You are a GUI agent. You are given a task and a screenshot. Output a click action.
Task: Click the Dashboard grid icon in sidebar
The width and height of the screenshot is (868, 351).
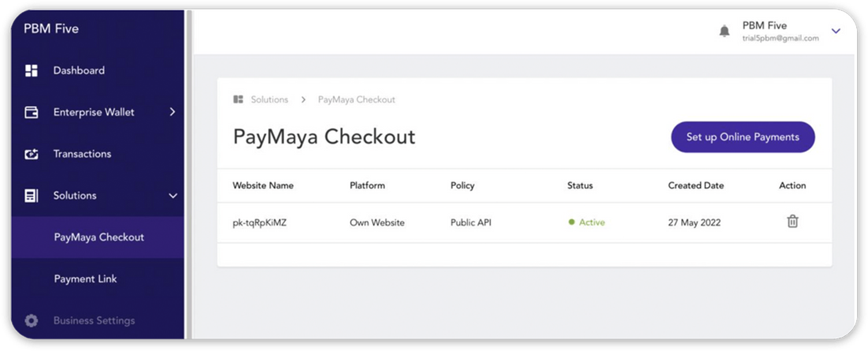click(x=31, y=70)
